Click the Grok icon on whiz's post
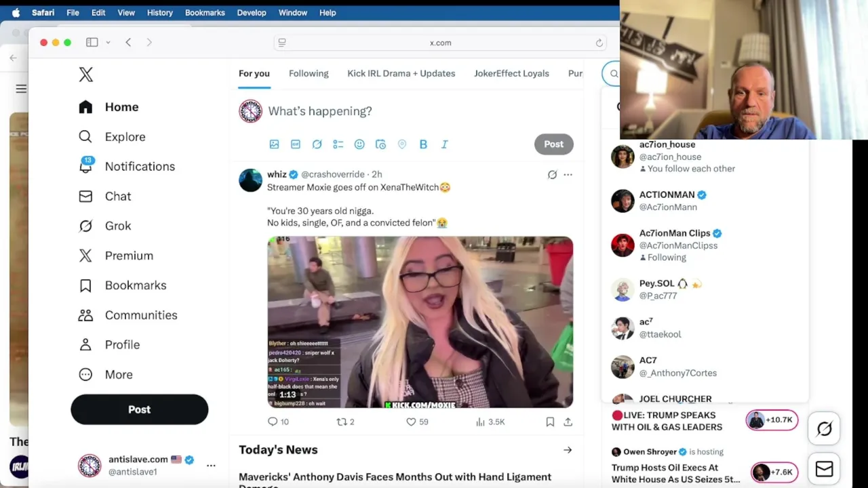 pos(552,175)
